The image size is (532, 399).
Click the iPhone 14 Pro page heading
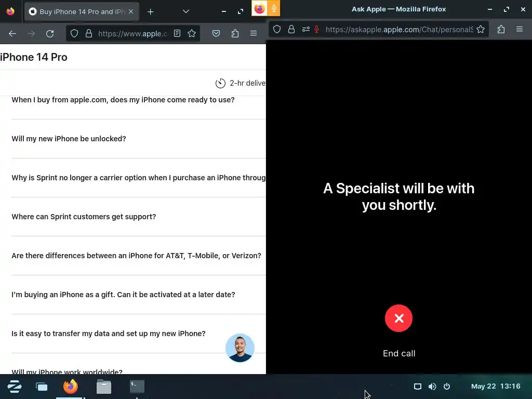(x=34, y=57)
